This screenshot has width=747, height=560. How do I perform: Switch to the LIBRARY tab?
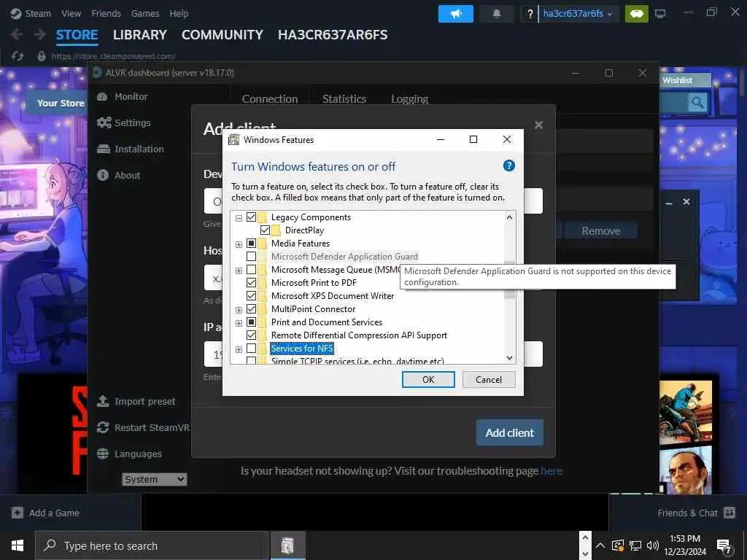click(139, 35)
